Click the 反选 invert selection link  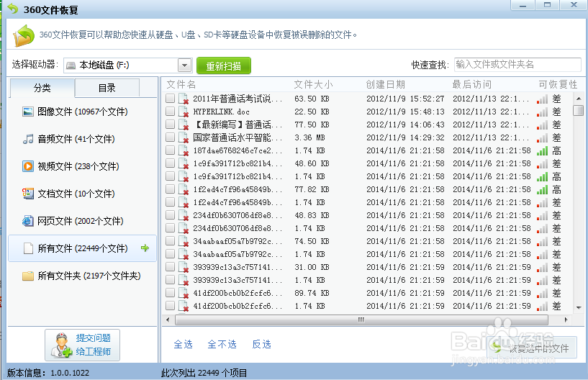(x=261, y=344)
